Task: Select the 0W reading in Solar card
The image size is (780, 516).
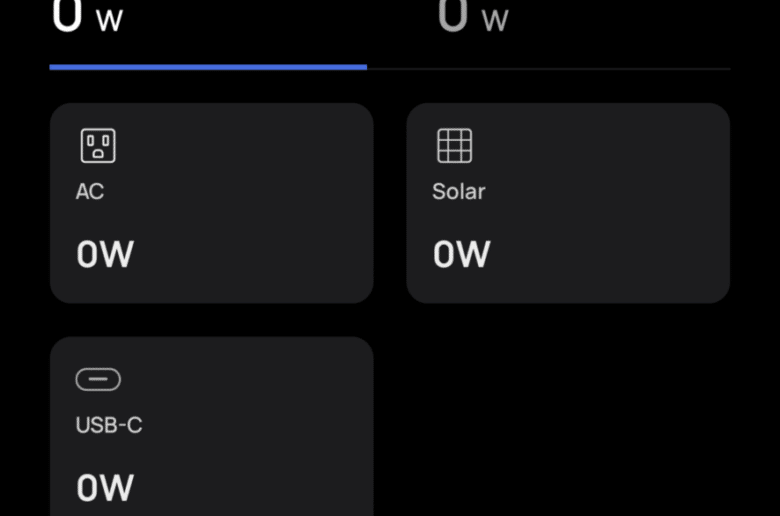Action: point(462,254)
